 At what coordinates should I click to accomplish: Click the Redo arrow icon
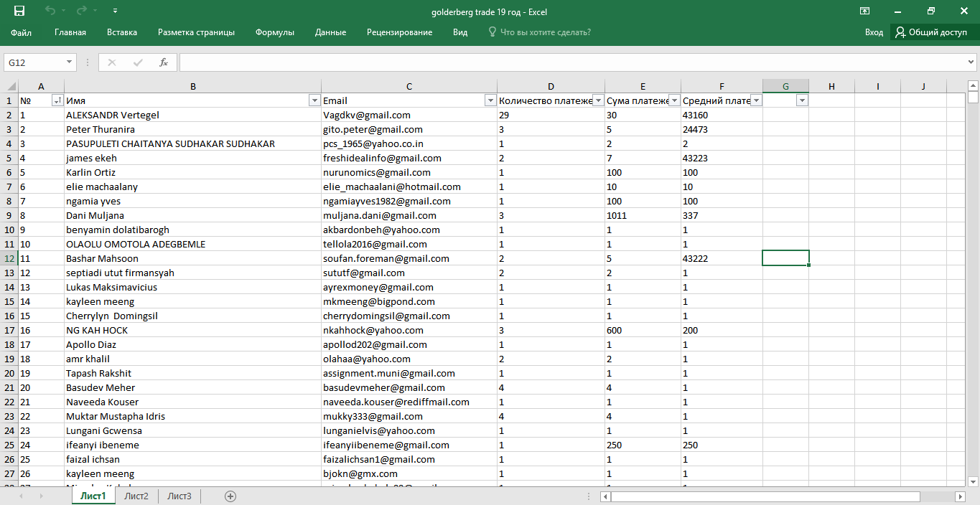tap(82, 11)
